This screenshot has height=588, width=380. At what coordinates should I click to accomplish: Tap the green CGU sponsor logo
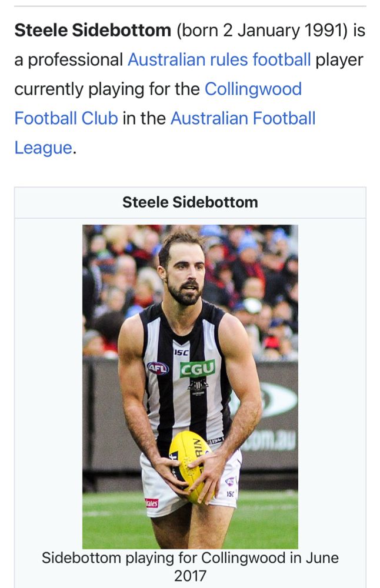pyautogui.click(x=197, y=369)
